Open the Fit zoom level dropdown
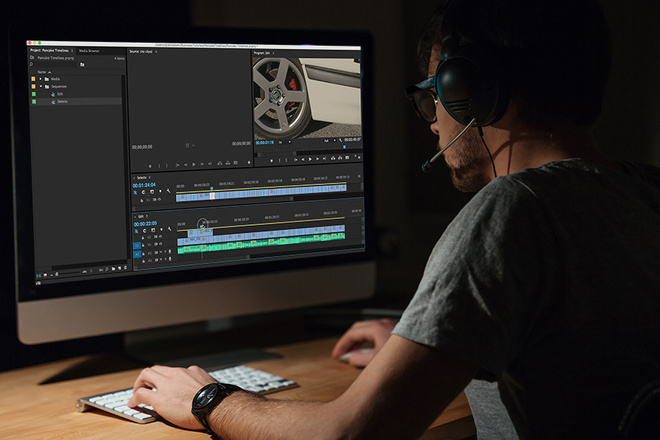Viewport: 660px width, 440px height. click(284, 142)
